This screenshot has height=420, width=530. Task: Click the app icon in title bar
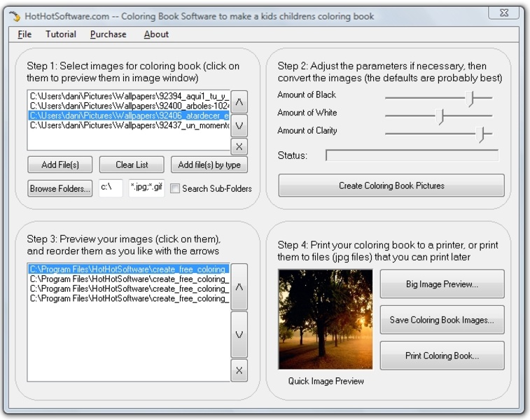coord(14,16)
